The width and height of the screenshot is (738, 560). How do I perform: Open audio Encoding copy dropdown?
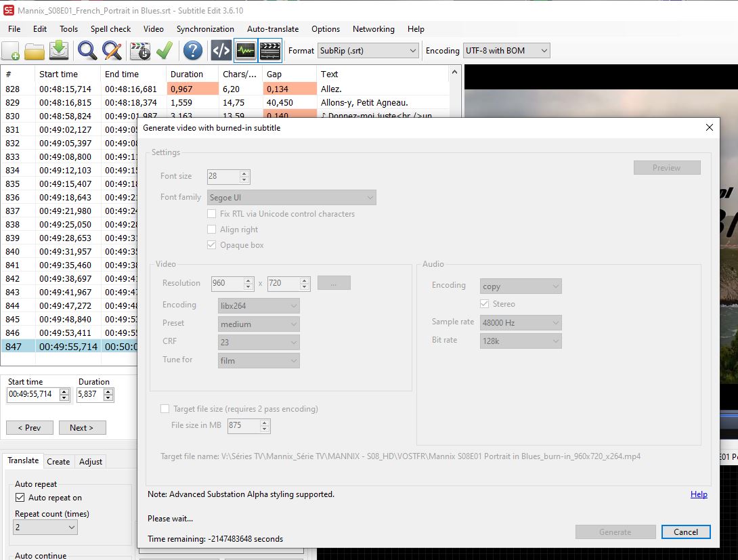tap(521, 286)
